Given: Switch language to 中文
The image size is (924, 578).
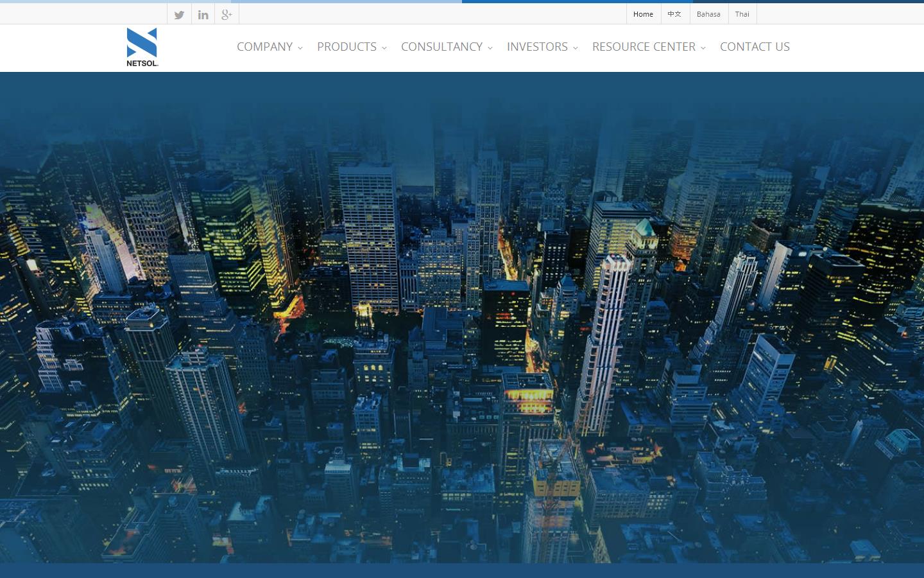Looking at the screenshot, I should pyautogui.click(x=674, y=13).
